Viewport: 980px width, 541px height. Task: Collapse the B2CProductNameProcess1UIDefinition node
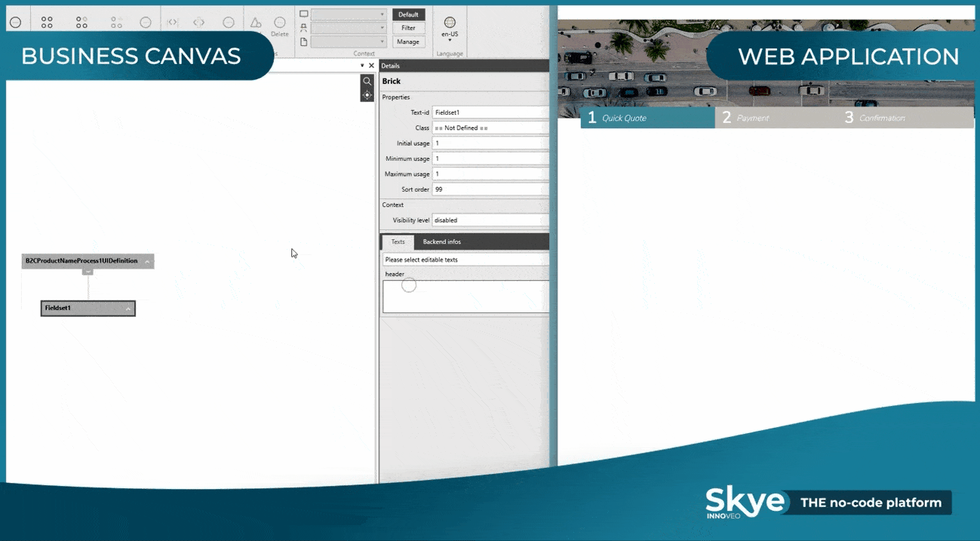pos(147,260)
